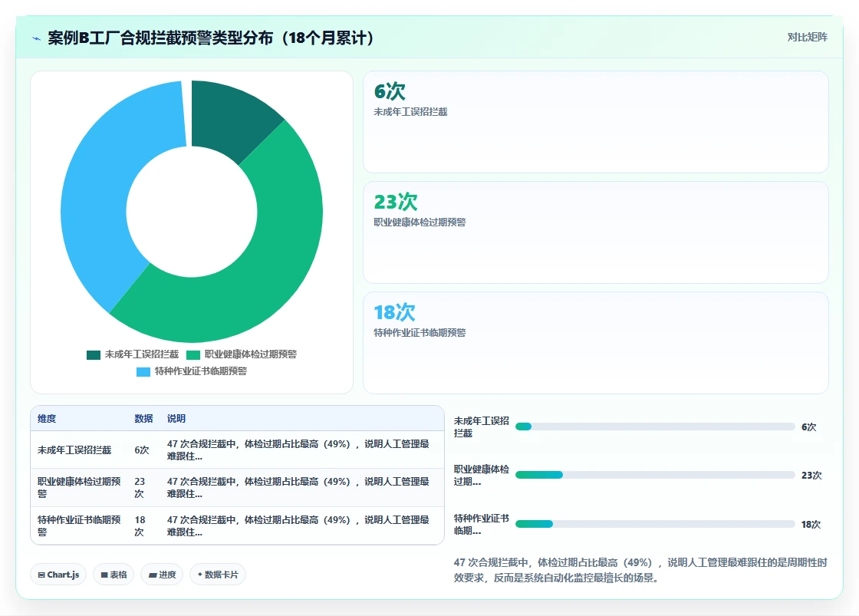The height and width of the screenshot is (616, 859).
Task: Select the 6次 stat card
Action: tap(595, 122)
